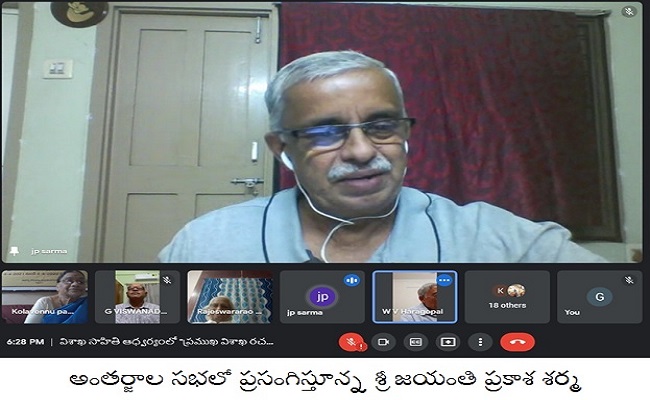Screen dimensions: 650x400
Task: Select the jp sarma avatar tile
Action: (323, 297)
